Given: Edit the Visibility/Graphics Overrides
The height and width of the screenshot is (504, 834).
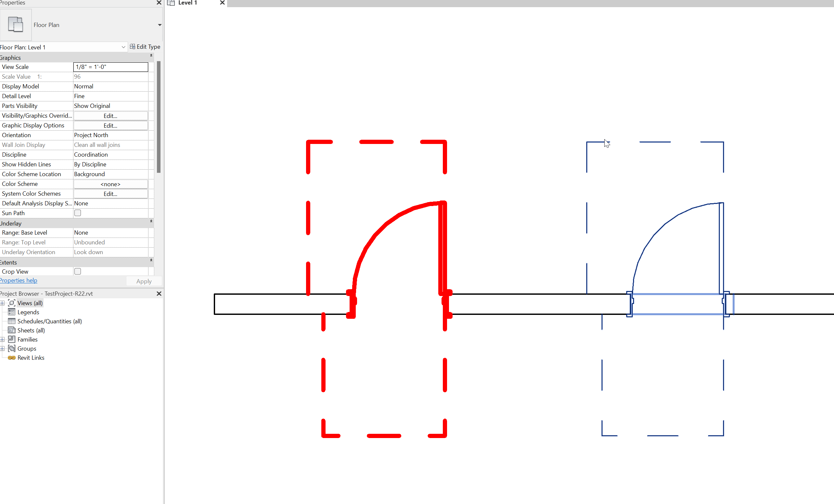Looking at the screenshot, I should click(110, 115).
